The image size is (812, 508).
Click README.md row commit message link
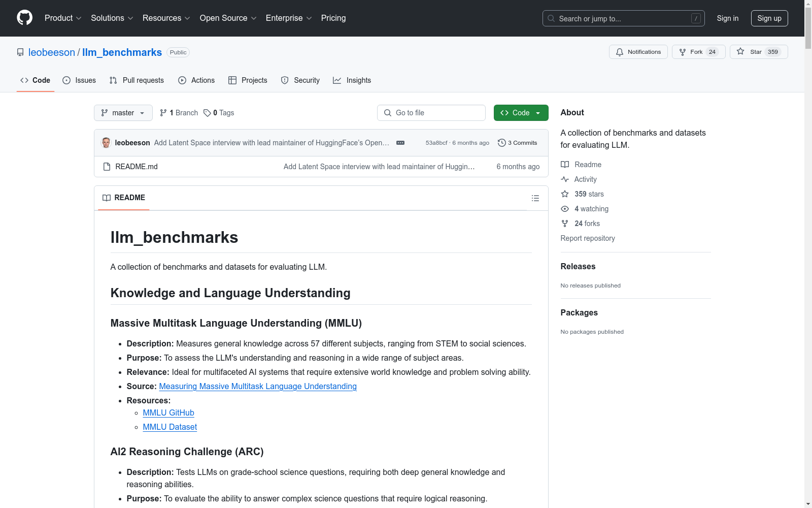click(x=379, y=167)
